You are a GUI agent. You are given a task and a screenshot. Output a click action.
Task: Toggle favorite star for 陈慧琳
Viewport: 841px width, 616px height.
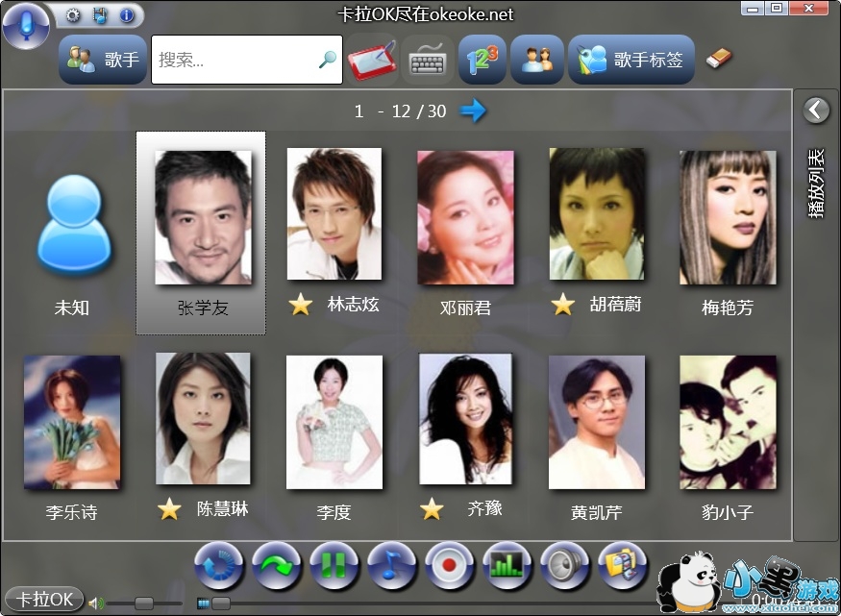point(169,508)
